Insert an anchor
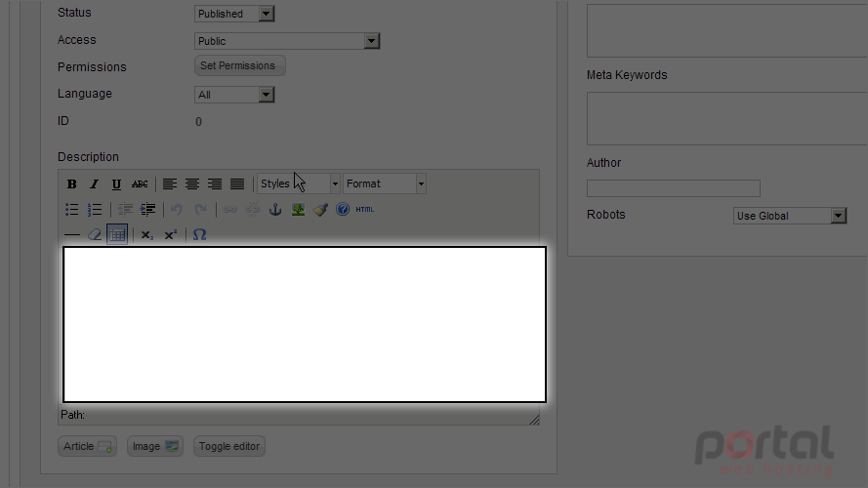 click(x=275, y=209)
